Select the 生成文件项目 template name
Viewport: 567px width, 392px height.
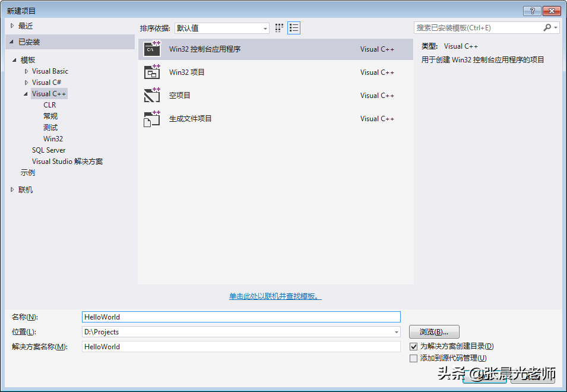click(190, 119)
